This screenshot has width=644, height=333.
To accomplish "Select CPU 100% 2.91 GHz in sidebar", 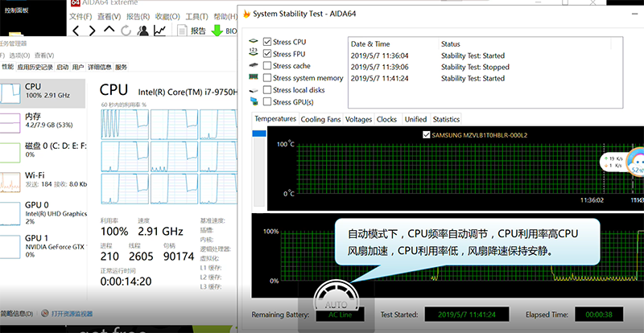I will click(x=43, y=93).
